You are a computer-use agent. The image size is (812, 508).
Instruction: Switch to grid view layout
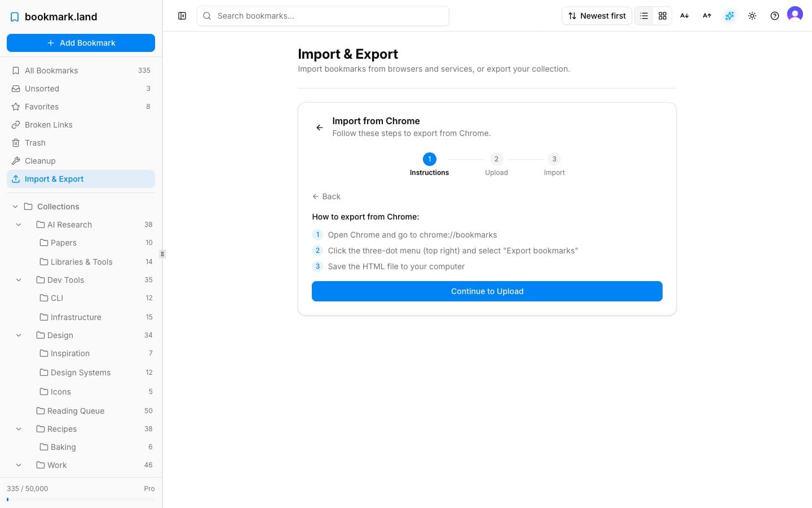(x=663, y=16)
